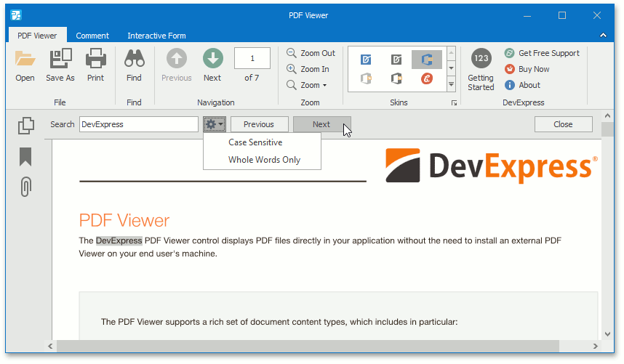This screenshot has width=624, height=364.
Task: Expand the full skins gallery dropdown
Action: pos(452,84)
